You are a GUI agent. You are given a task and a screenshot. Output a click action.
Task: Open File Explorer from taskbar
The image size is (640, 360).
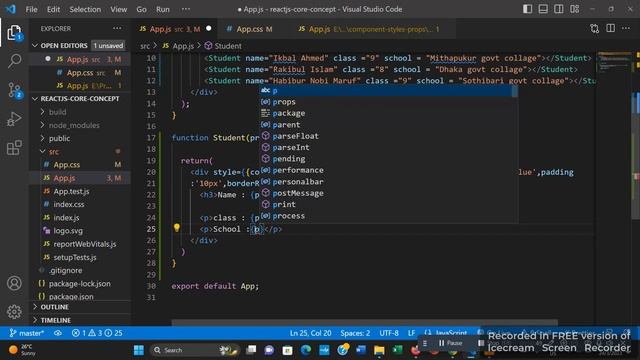pos(379,350)
